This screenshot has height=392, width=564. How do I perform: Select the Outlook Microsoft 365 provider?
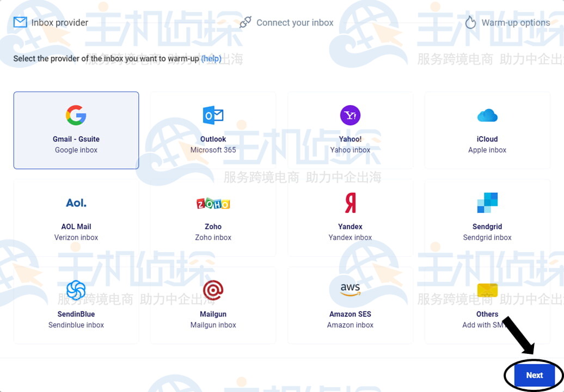point(213,130)
